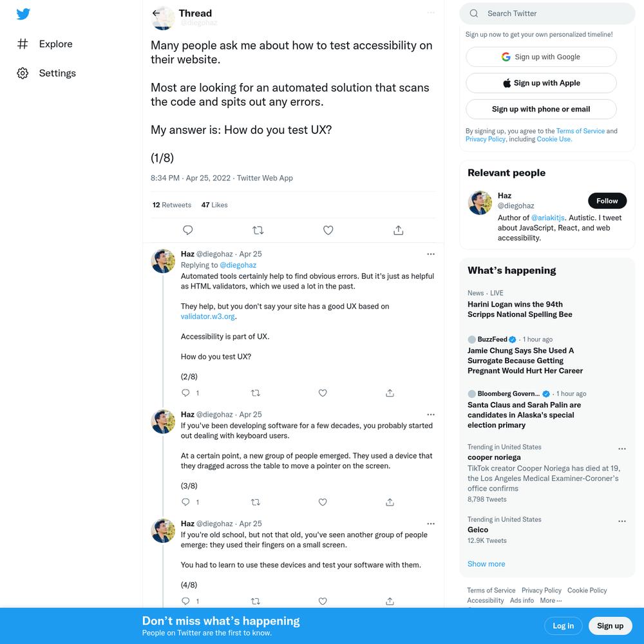Open more options for cooper noriega trend
The height and width of the screenshot is (644, 644).
point(622,448)
